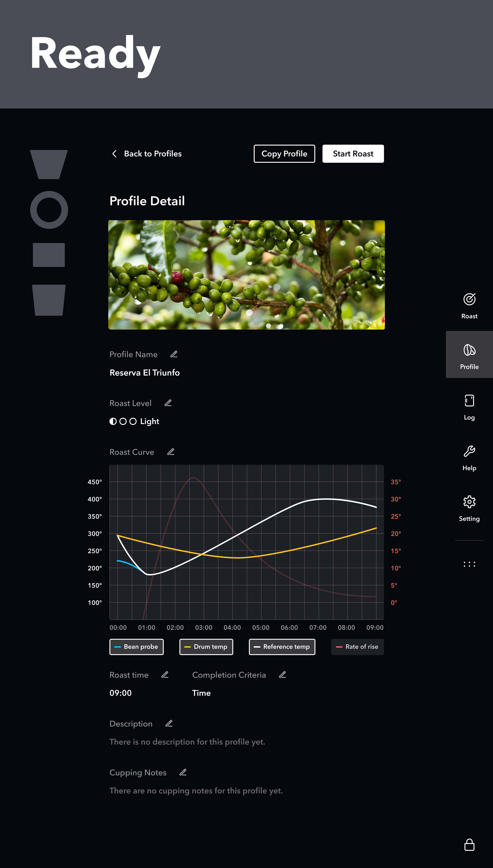Click the bottom collection cup icon
The height and width of the screenshot is (868, 493).
point(49,300)
